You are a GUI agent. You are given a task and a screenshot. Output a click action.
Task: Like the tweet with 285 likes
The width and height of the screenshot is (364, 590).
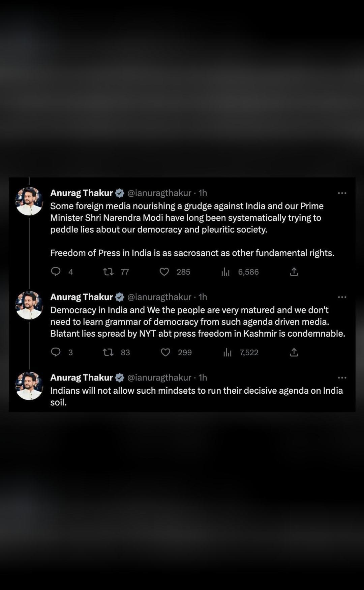164,272
